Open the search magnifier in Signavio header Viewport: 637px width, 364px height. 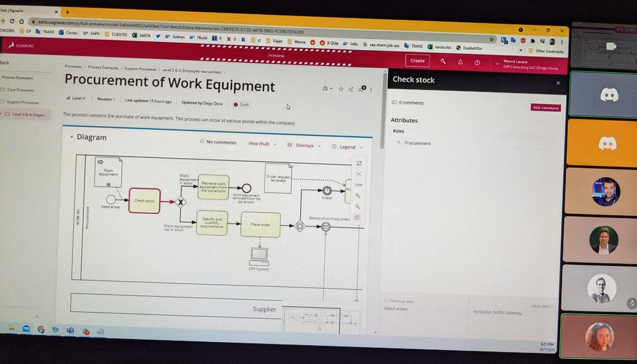[443, 62]
